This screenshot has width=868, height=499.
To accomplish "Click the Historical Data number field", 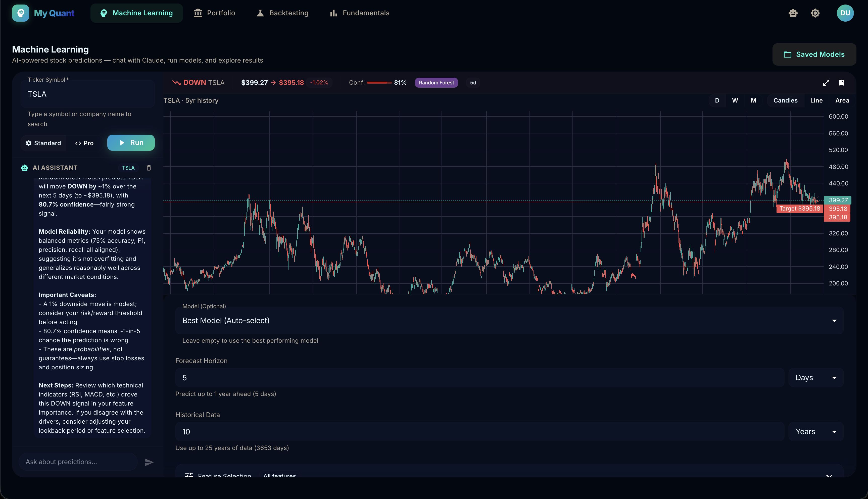I will pos(480,432).
